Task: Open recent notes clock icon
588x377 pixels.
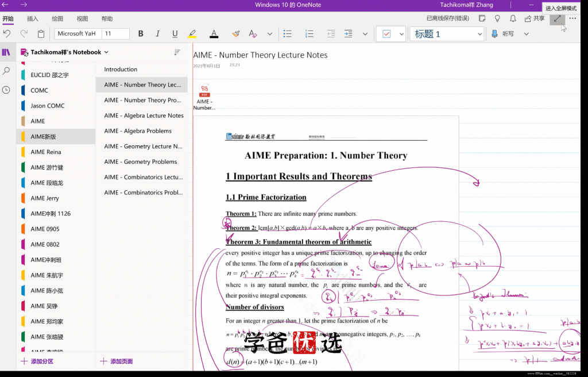Action: click(6, 90)
